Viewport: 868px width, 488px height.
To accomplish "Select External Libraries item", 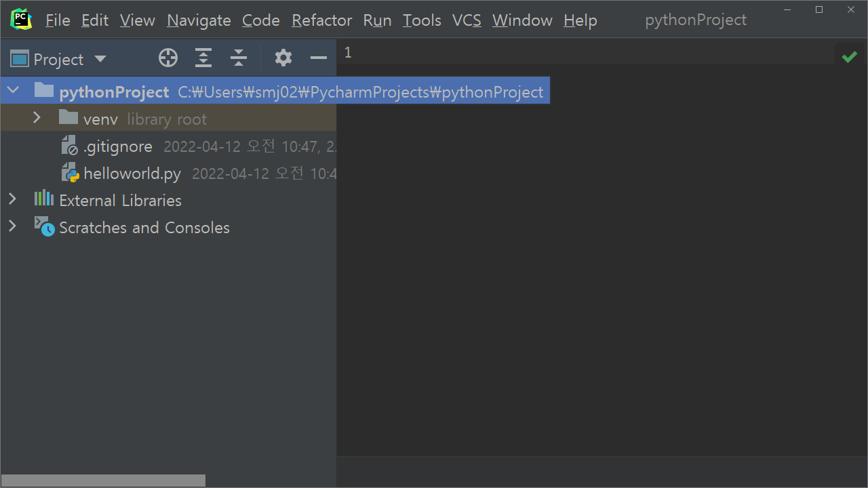I will tap(120, 201).
